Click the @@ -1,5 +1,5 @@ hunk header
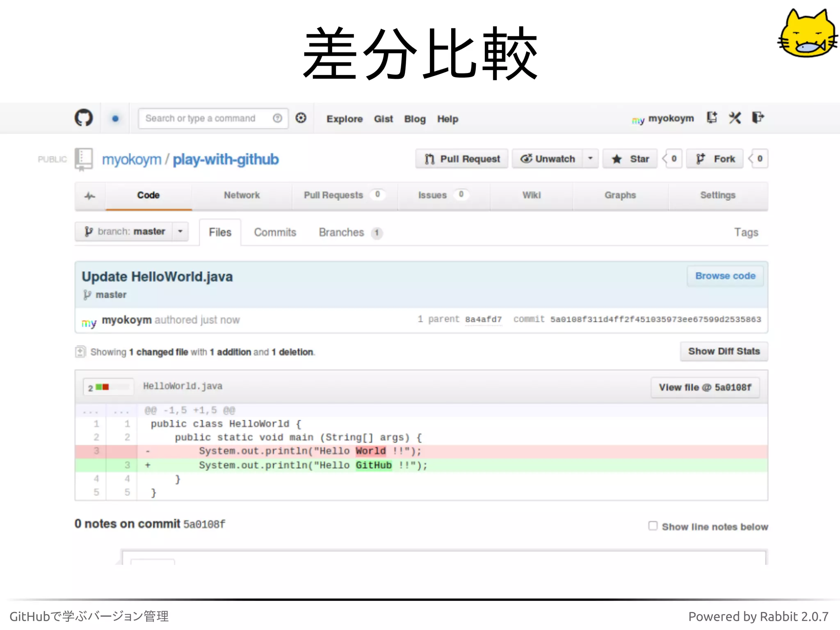 point(190,411)
